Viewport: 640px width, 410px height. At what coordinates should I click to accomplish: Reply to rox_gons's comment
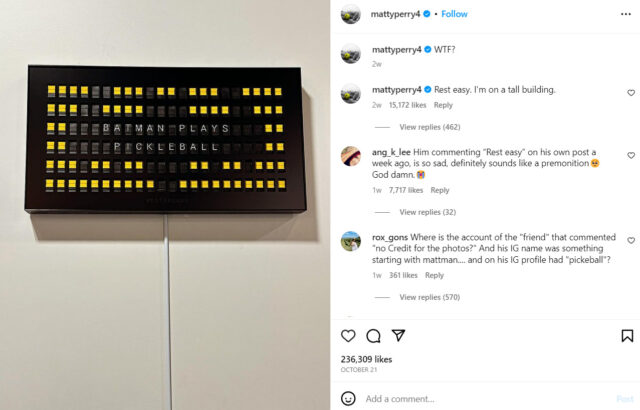point(434,275)
